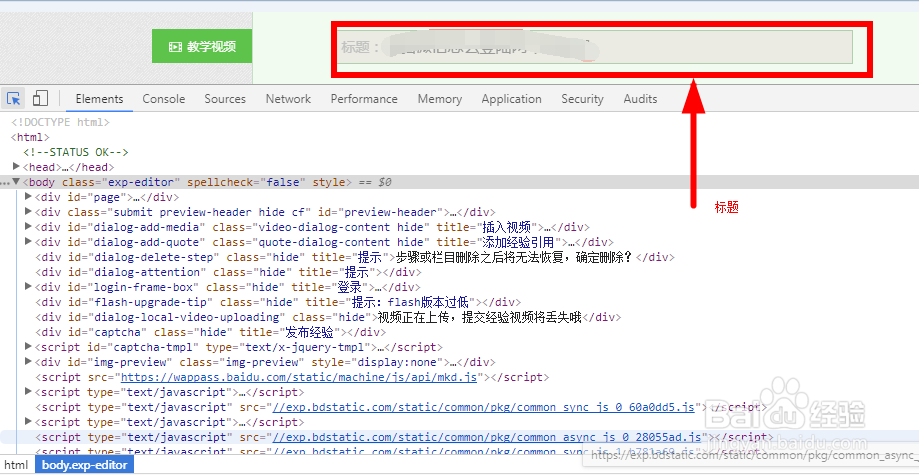Click the 提示: flash版本过低 title value
The image size is (919, 475).
[x=411, y=303]
